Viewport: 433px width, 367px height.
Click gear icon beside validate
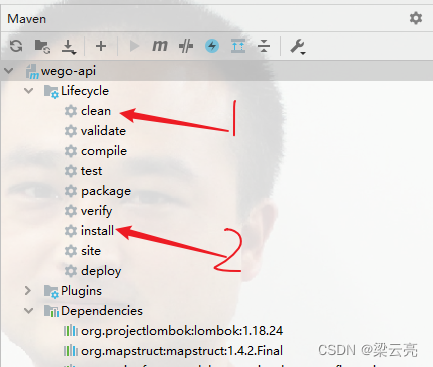(71, 131)
